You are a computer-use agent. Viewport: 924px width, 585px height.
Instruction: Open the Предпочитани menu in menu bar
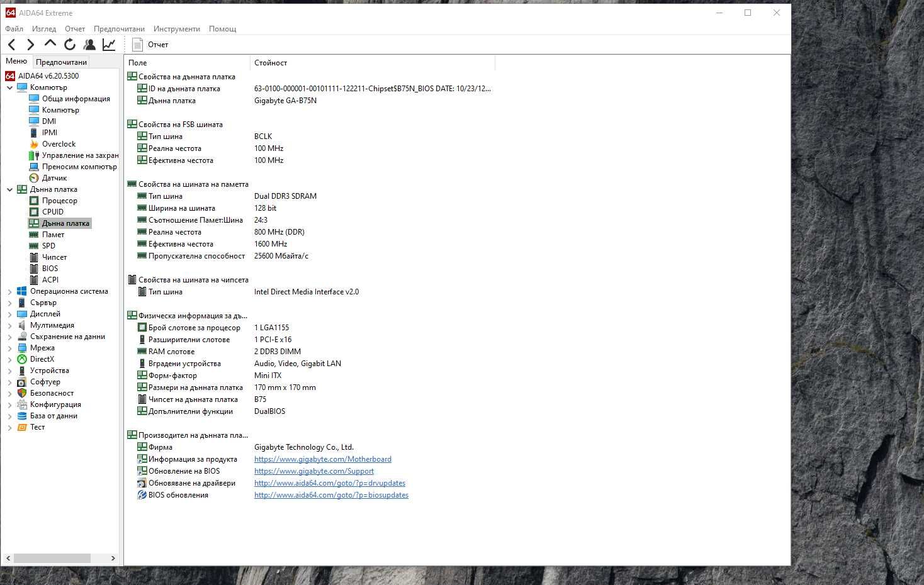pos(119,29)
